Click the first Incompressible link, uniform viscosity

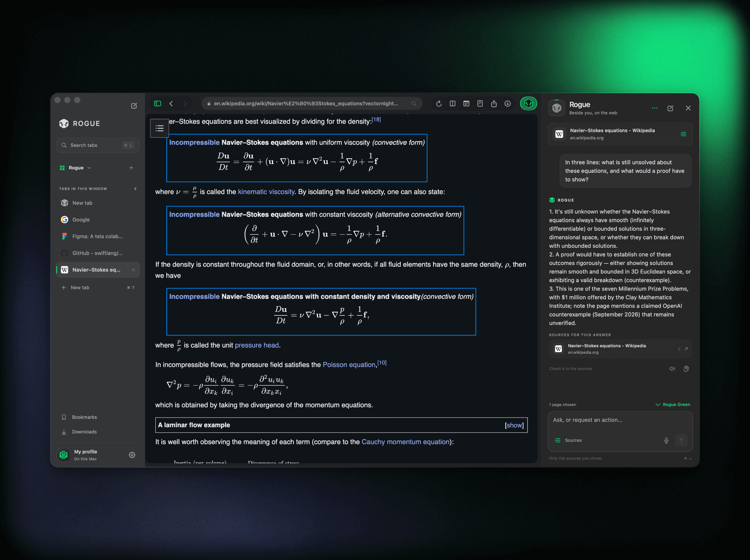pos(194,143)
